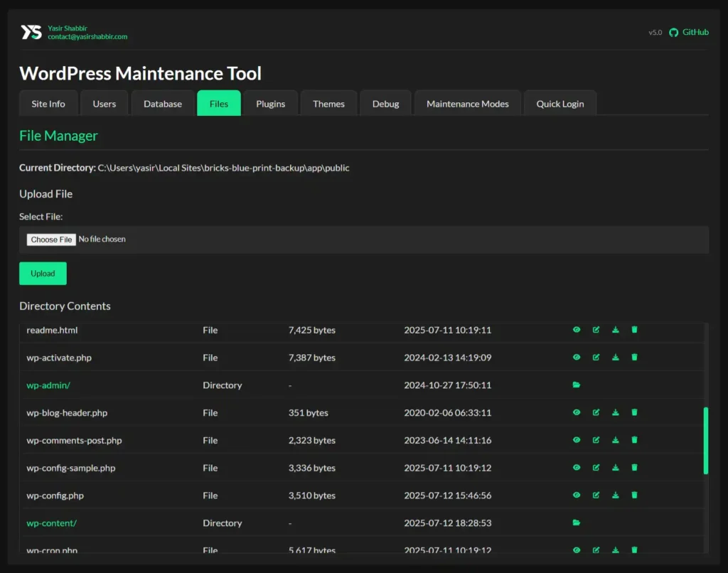The height and width of the screenshot is (573, 728).
Task: View the wp-config-sample.php file
Action: (576, 467)
